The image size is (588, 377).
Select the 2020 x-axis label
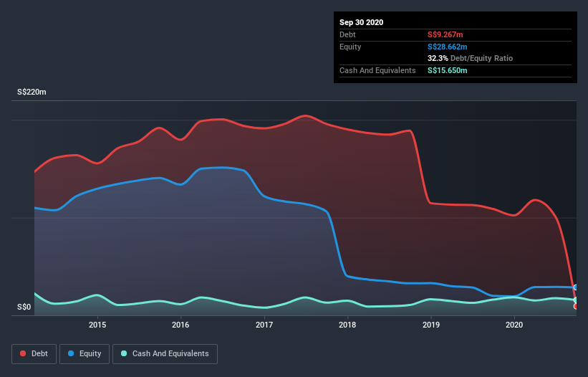point(514,325)
